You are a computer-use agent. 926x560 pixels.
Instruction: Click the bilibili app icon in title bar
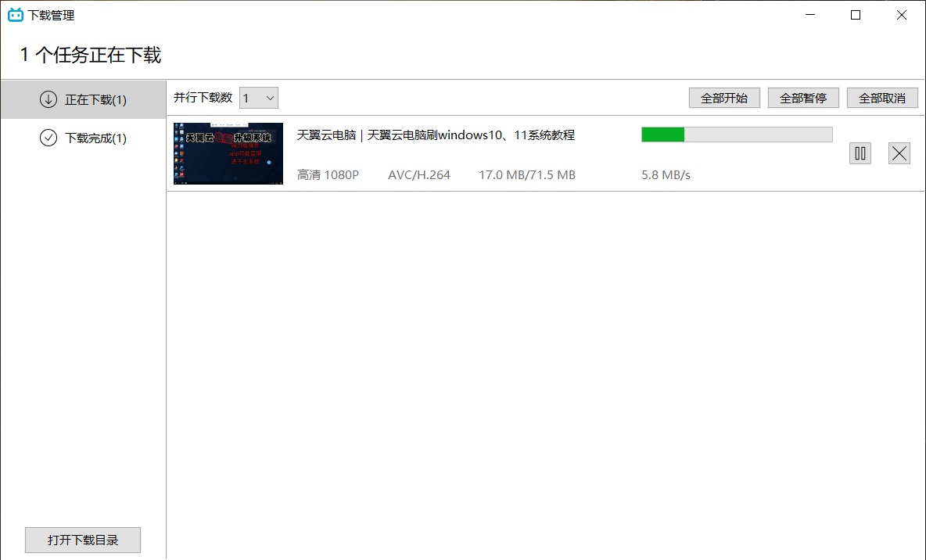point(16,15)
